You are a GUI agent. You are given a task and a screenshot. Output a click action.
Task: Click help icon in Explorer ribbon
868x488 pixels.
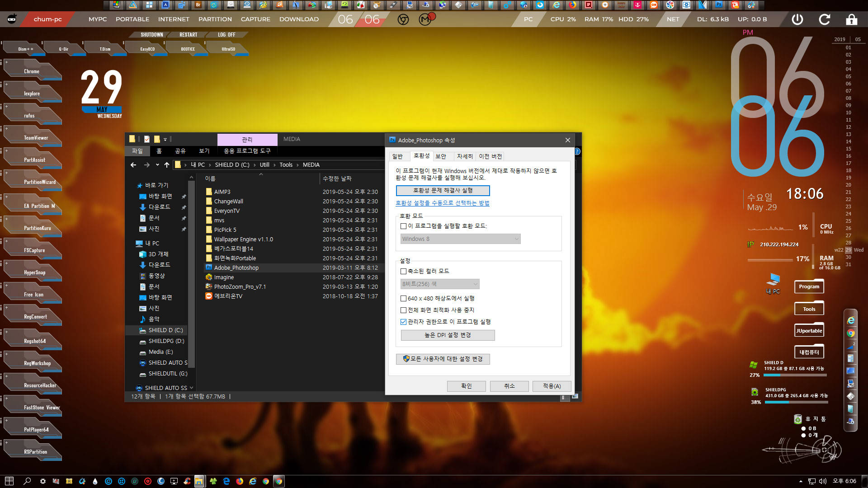pos(577,151)
